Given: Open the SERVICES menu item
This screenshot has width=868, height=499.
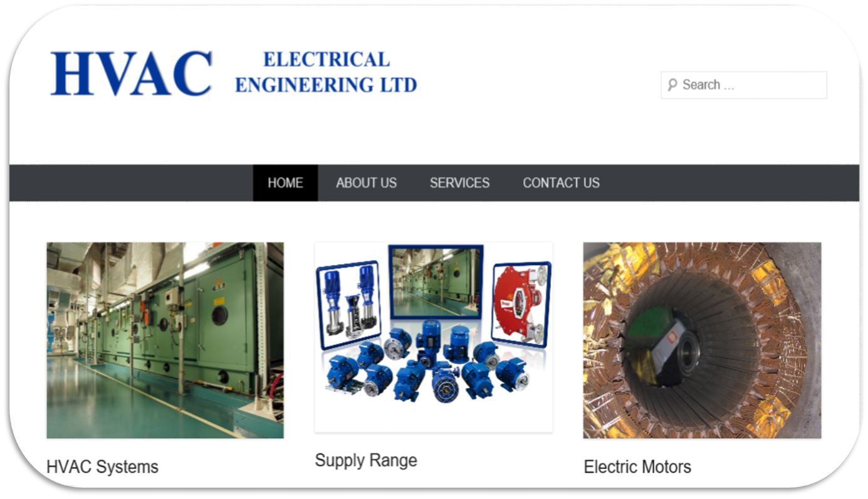Looking at the screenshot, I should (x=459, y=183).
